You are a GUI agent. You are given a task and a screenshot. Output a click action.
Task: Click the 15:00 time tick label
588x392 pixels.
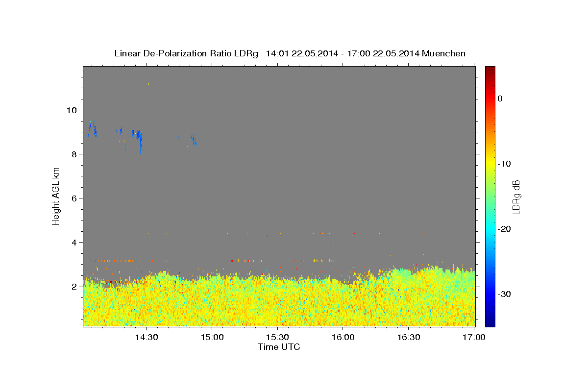tap(212, 337)
